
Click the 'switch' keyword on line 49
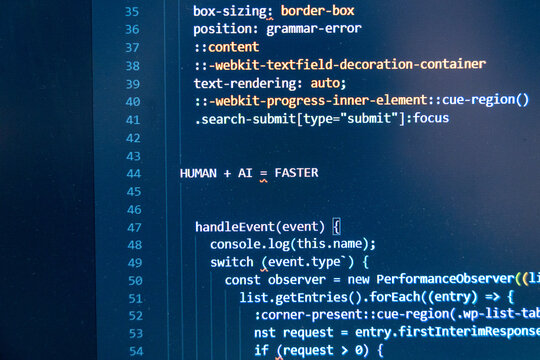[232, 262]
